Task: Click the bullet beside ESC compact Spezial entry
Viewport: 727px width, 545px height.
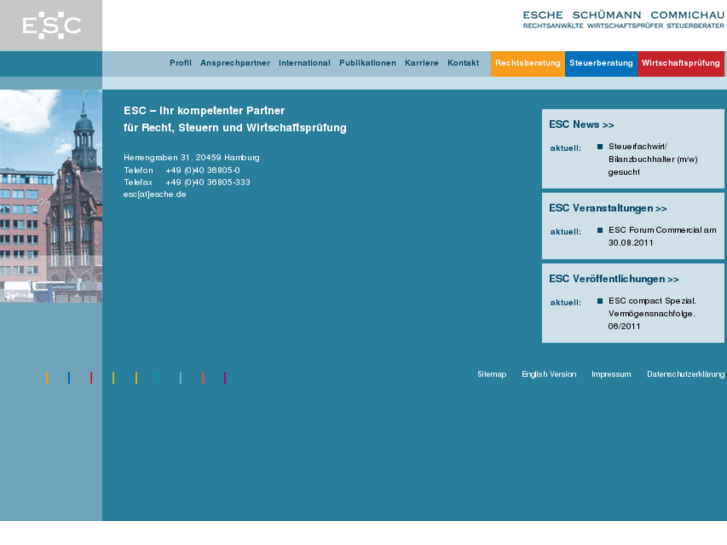Action: [600, 301]
